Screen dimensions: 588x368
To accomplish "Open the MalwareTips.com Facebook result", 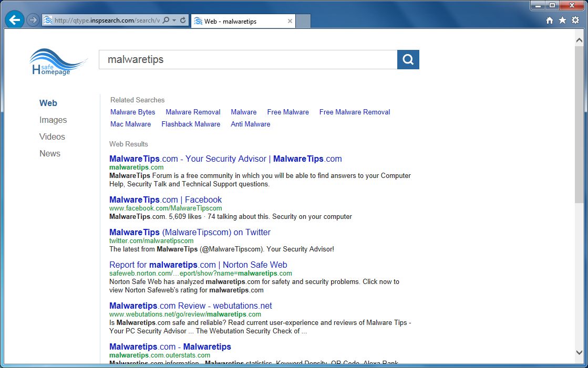I will click(166, 199).
